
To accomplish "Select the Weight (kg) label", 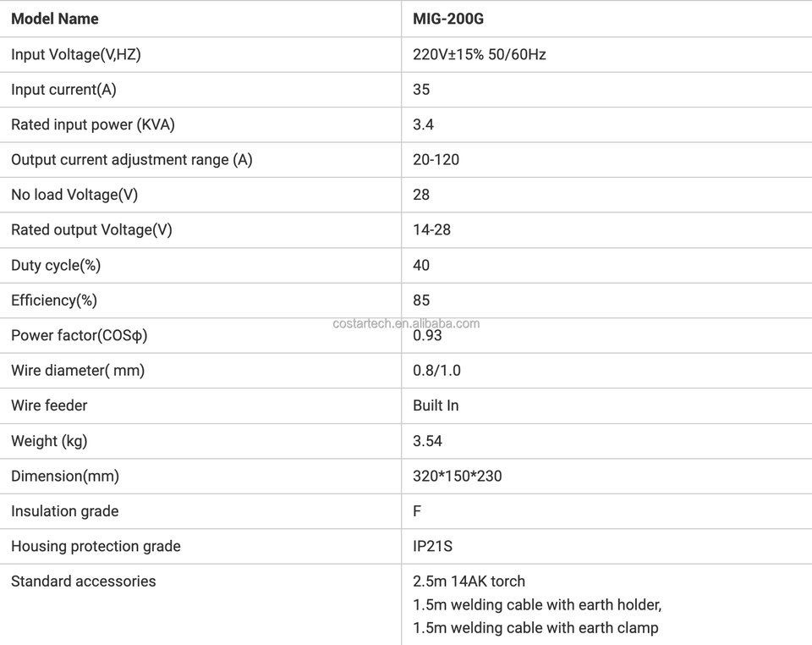I will point(49,441).
